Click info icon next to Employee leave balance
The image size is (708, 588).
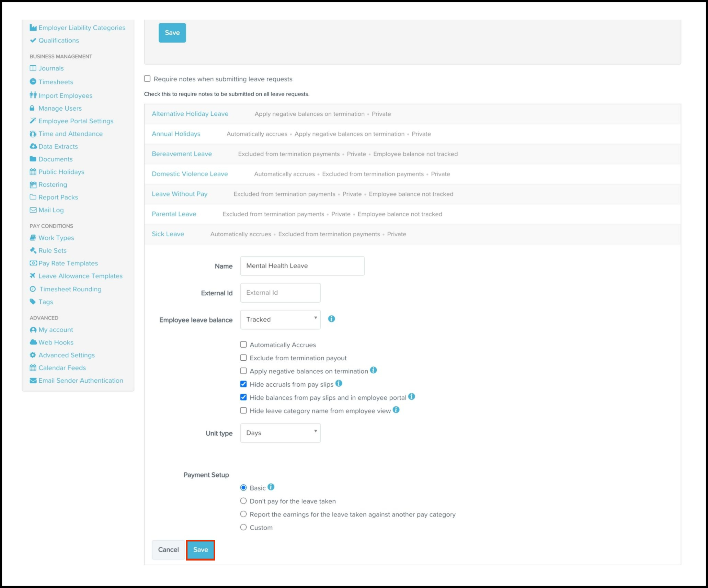pos(331,319)
